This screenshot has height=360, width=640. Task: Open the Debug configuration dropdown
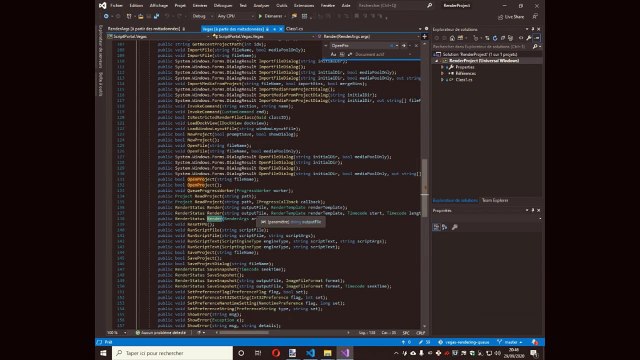pos(202,16)
